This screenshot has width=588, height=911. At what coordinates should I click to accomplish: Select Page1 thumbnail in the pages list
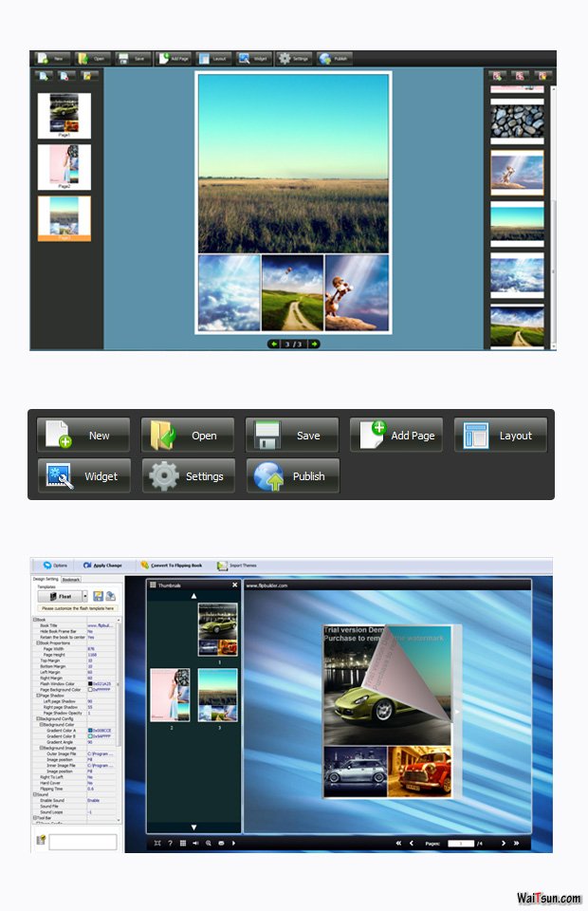click(64, 116)
